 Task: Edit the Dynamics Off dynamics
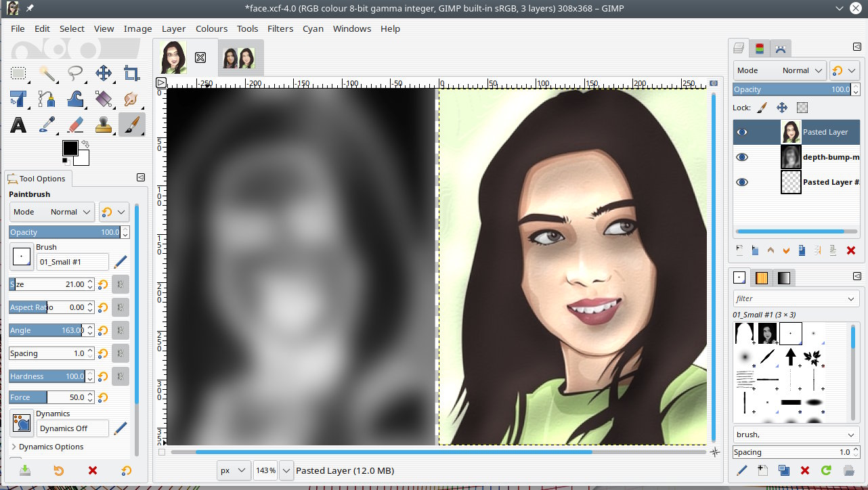[121, 428]
